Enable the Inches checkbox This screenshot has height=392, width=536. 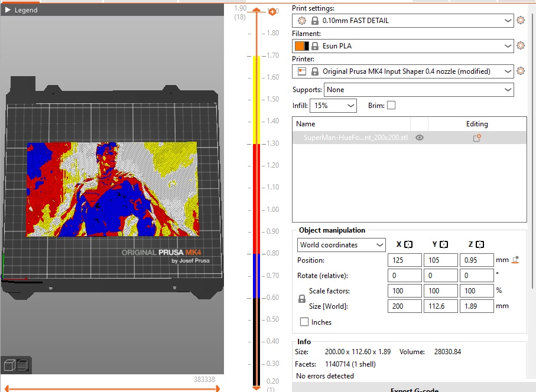[304, 322]
